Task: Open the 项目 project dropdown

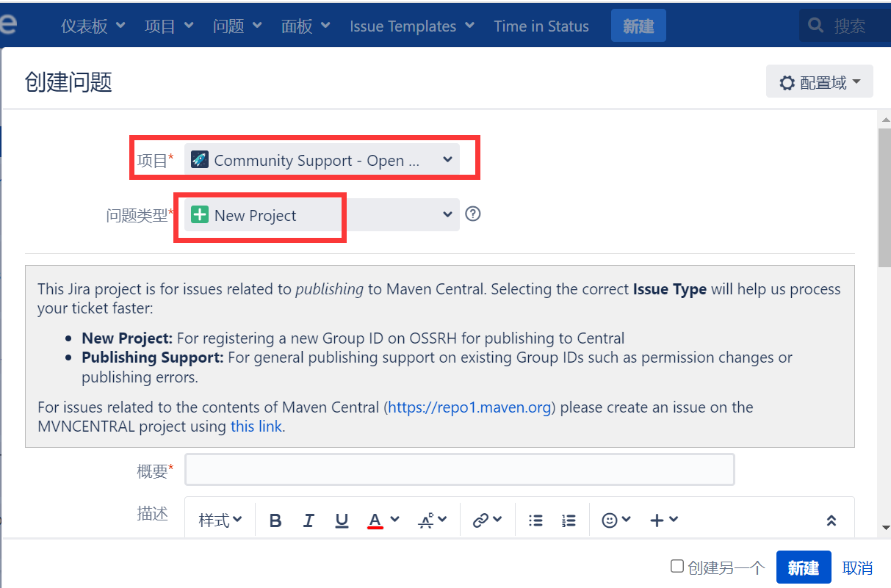Action: coord(322,160)
